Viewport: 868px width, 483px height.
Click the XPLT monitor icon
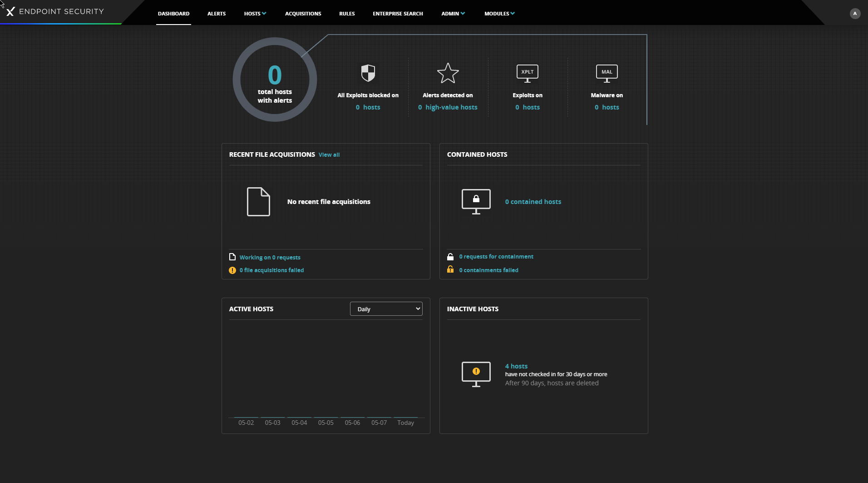(527, 73)
